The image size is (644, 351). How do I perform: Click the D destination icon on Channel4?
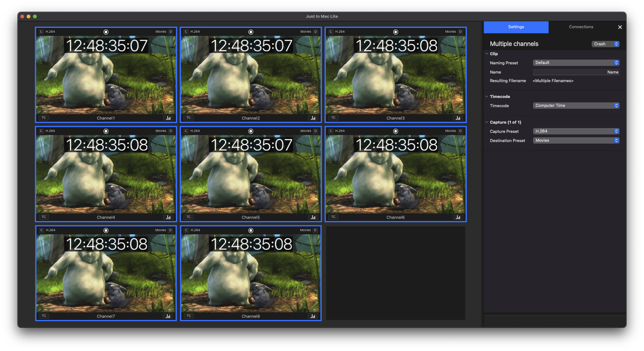(x=171, y=131)
